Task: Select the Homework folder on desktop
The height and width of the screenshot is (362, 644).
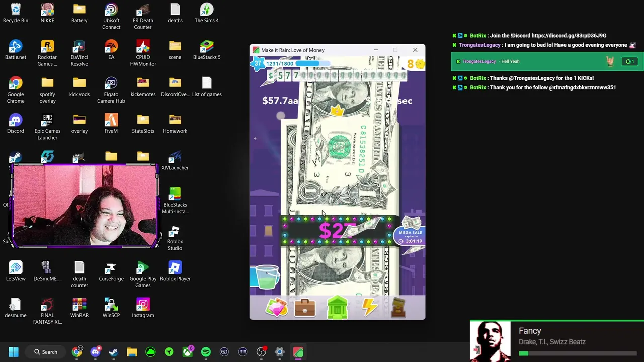Action: coord(175,124)
